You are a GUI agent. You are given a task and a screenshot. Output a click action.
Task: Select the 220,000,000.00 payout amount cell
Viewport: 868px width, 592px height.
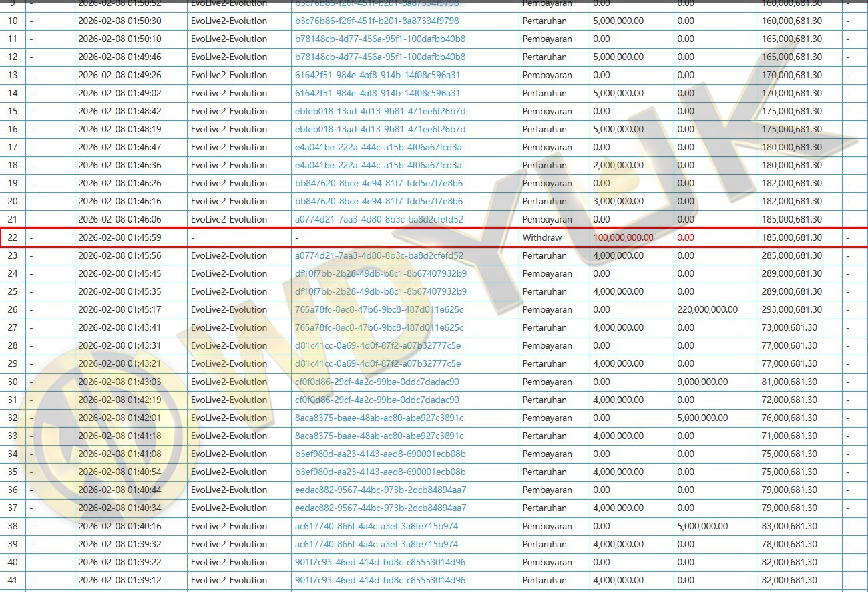(x=707, y=309)
